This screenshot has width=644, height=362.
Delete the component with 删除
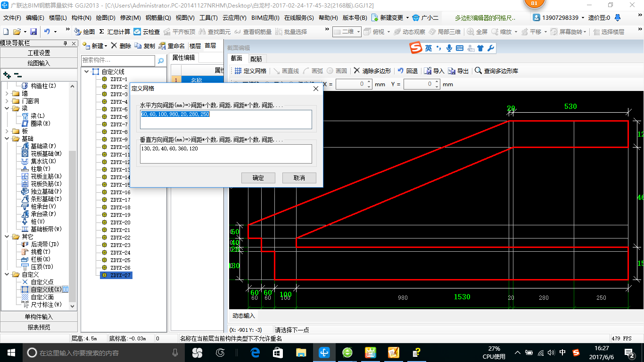point(121,46)
